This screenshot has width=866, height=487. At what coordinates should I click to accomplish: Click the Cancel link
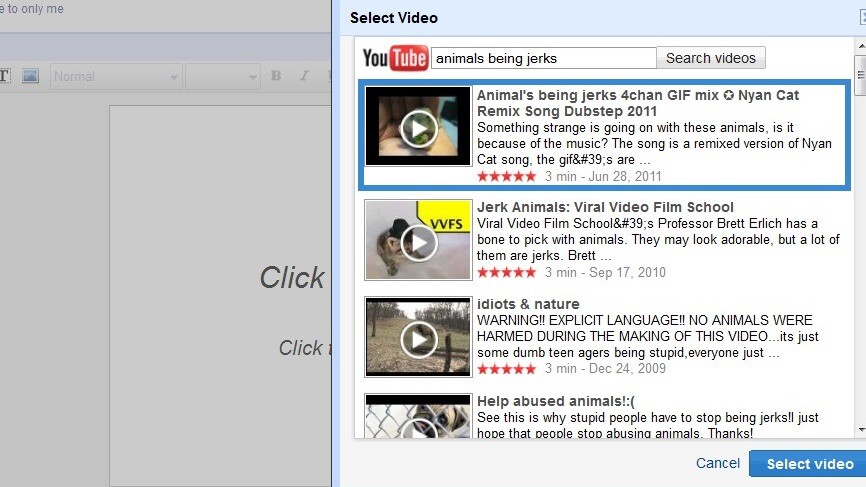[717, 463]
